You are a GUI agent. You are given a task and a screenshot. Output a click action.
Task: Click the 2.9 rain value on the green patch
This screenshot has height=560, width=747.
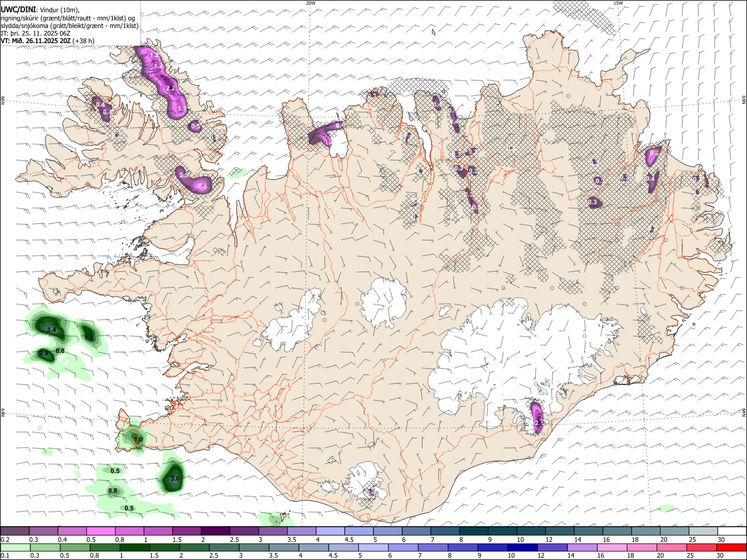pos(44,353)
